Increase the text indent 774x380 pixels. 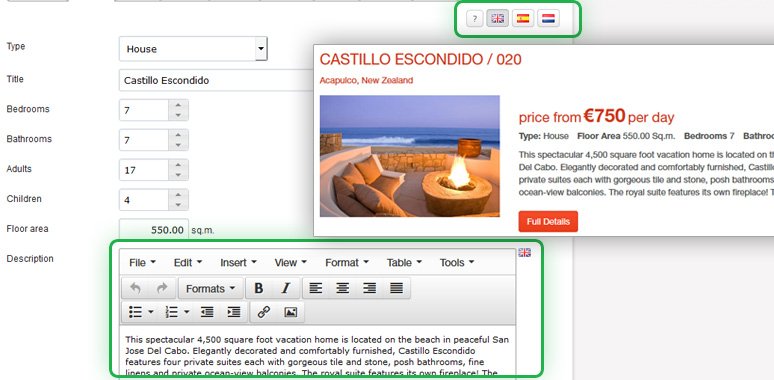tap(233, 312)
